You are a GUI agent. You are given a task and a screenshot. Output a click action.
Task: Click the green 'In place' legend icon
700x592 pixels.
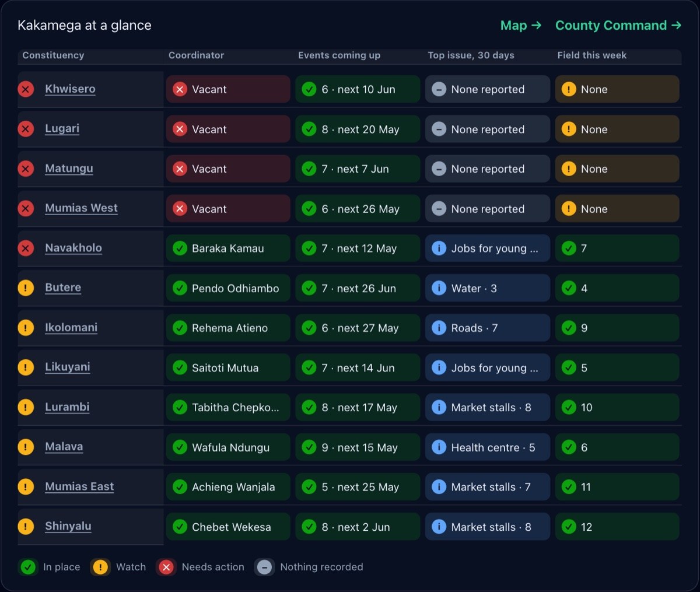[x=28, y=567]
